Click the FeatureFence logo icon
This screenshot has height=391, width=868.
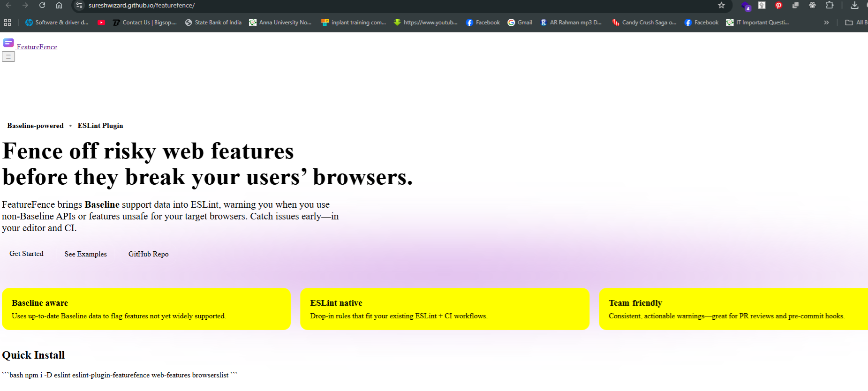click(x=8, y=43)
